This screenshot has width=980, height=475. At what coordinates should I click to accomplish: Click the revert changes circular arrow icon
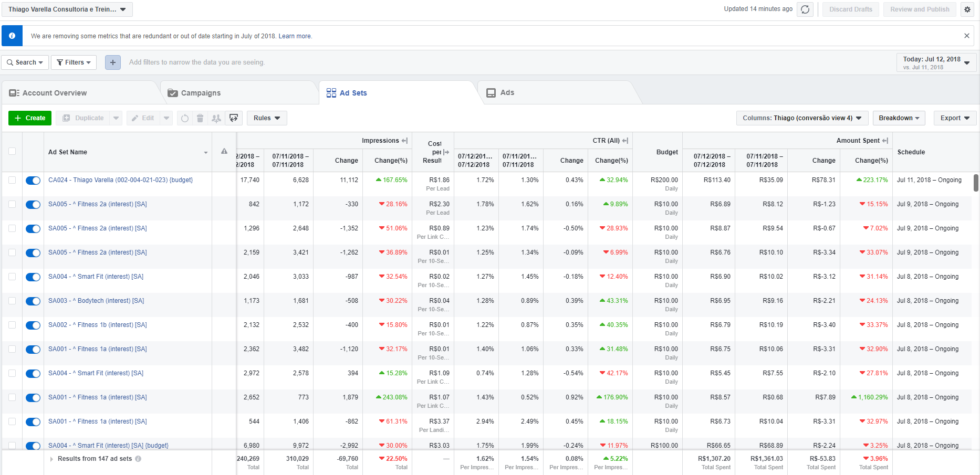tap(185, 118)
